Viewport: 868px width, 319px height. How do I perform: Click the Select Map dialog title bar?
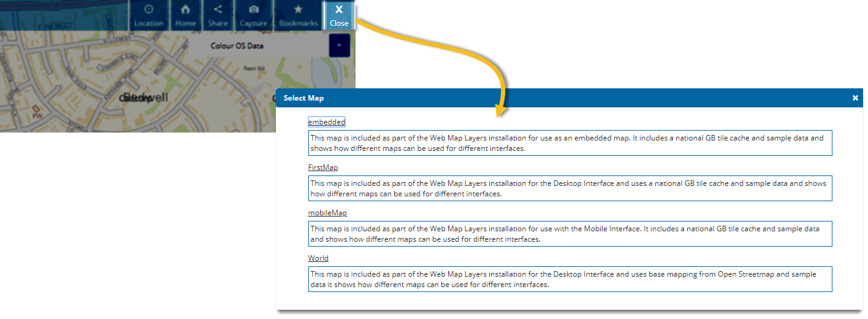click(x=552, y=98)
